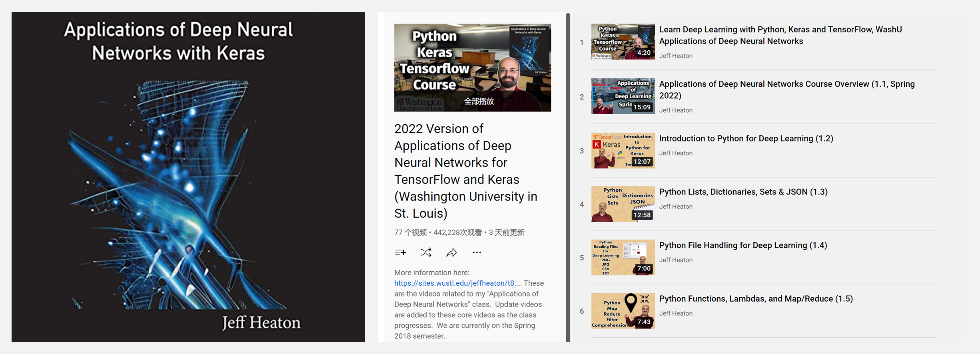Click the playlist panel vertical scrollbar

[x=568, y=177]
